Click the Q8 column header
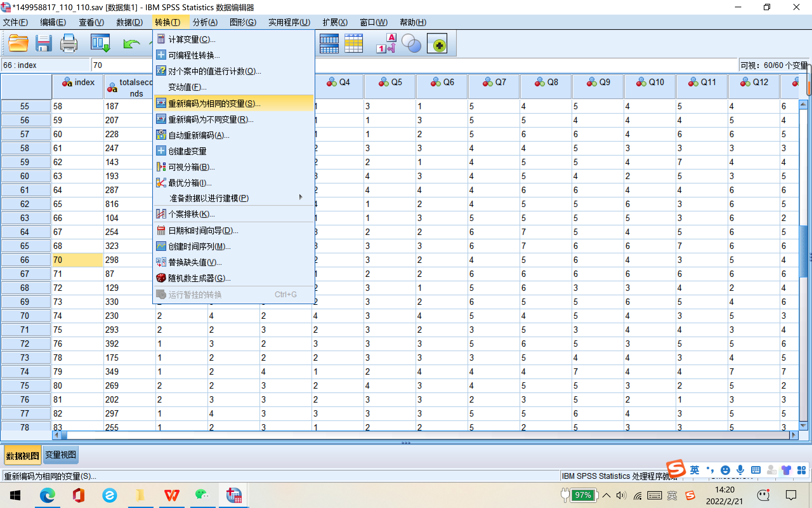 click(x=546, y=86)
